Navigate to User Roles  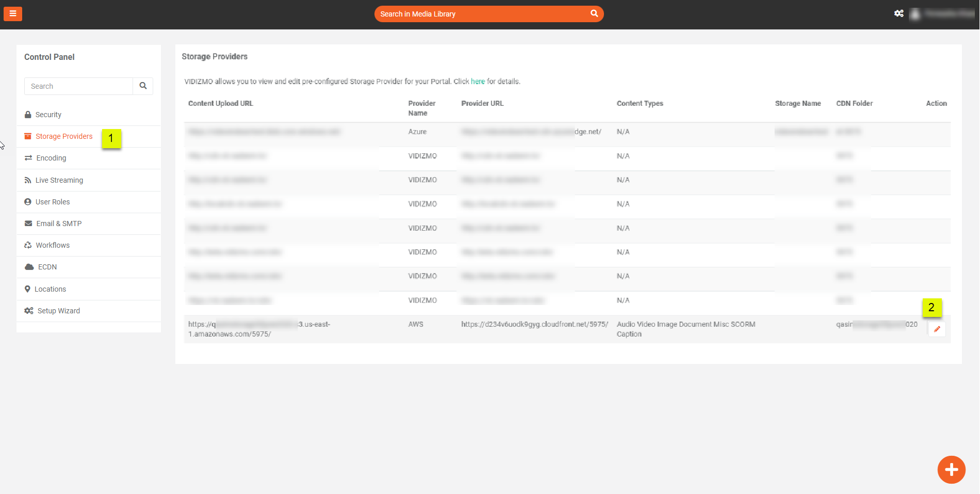pos(53,202)
